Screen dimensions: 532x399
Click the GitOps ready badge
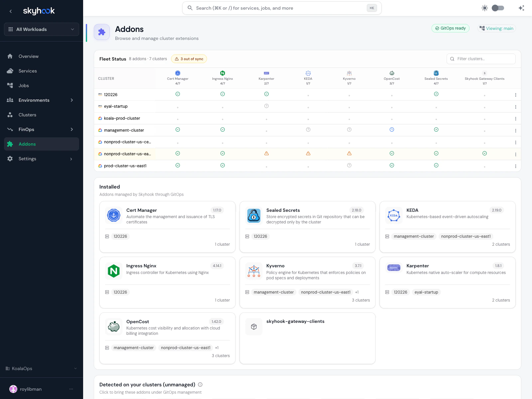(x=451, y=28)
